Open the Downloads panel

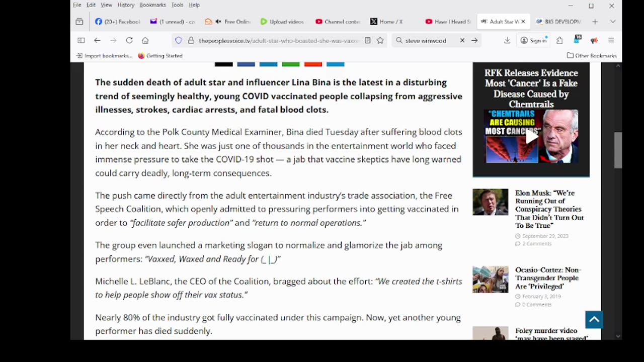tap(507, 40)
